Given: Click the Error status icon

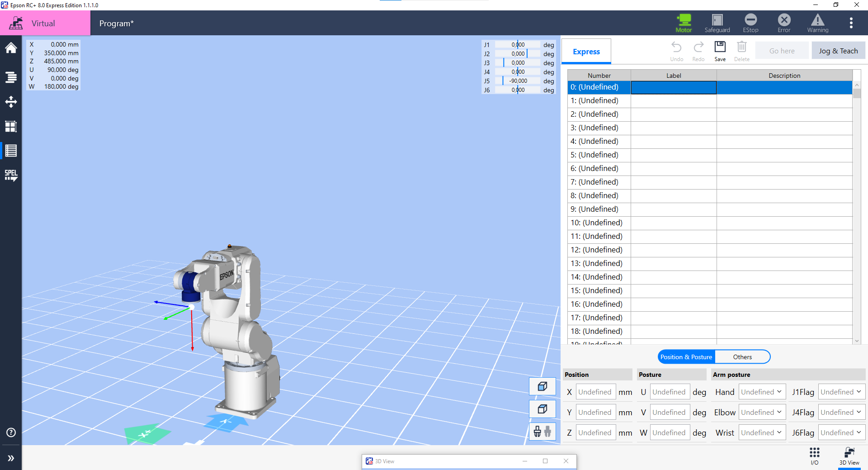Looking at the screenshot, I should click(784, 23).
